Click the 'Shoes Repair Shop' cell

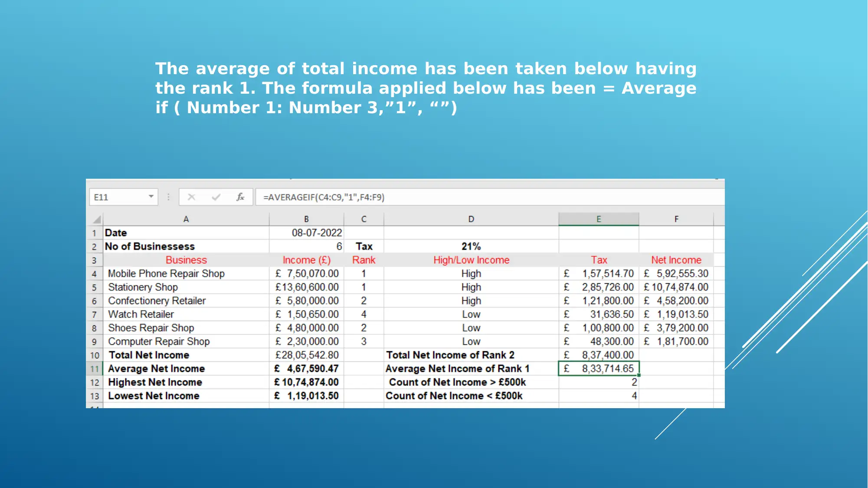[186, 328]
